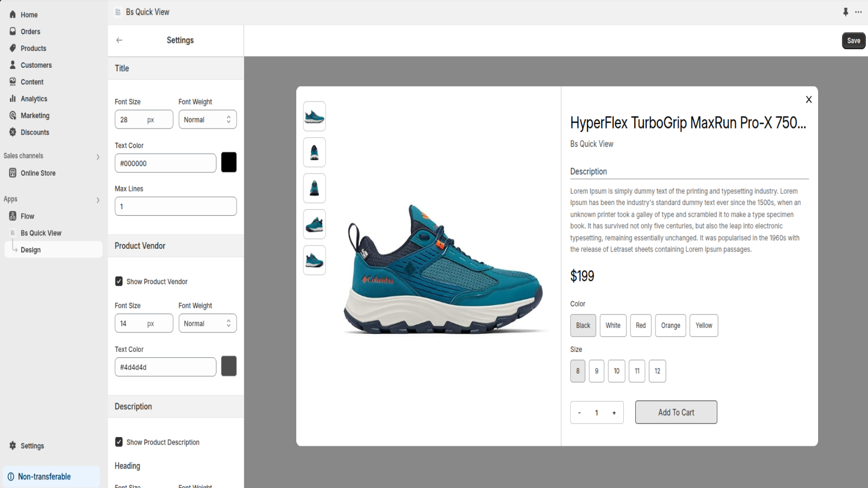Screen dimensions: 868x488
Task: Open the Title Font Weight dropdown
Action: coord(207,119)
